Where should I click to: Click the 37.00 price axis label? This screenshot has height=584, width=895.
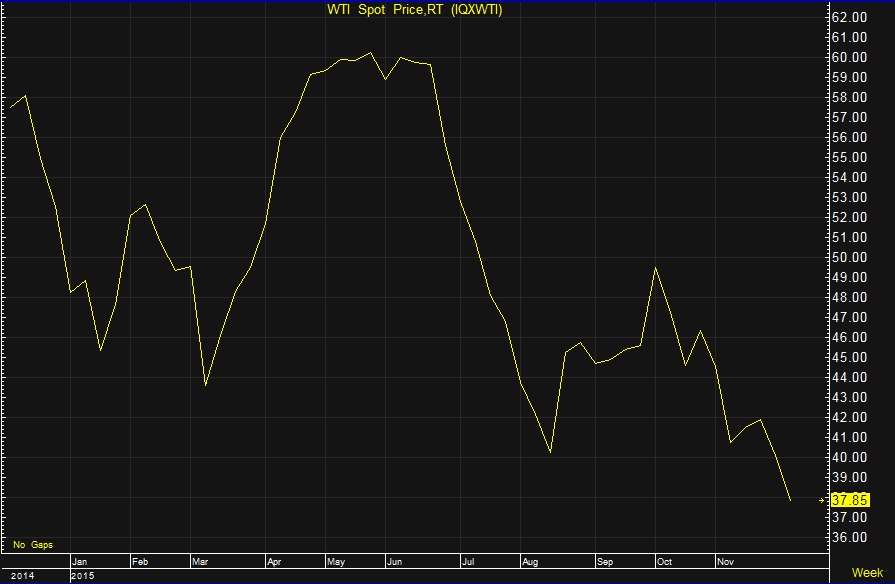pos(849,517)
